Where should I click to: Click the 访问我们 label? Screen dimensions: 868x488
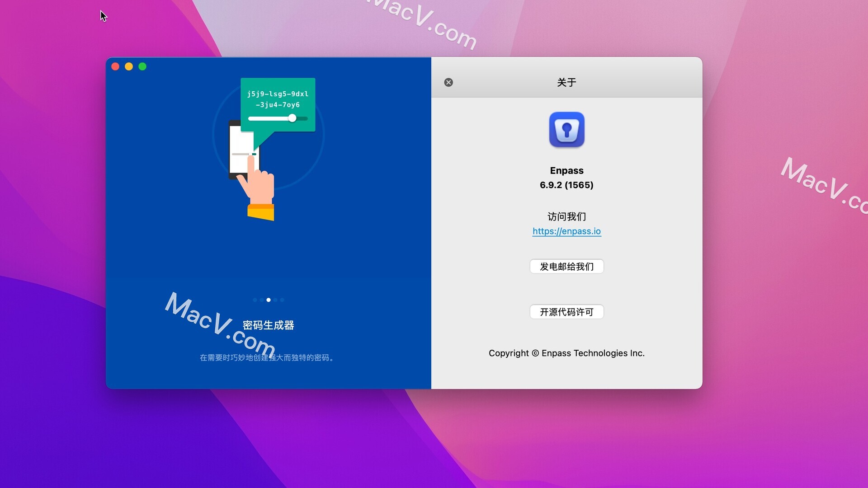point(566,216)
